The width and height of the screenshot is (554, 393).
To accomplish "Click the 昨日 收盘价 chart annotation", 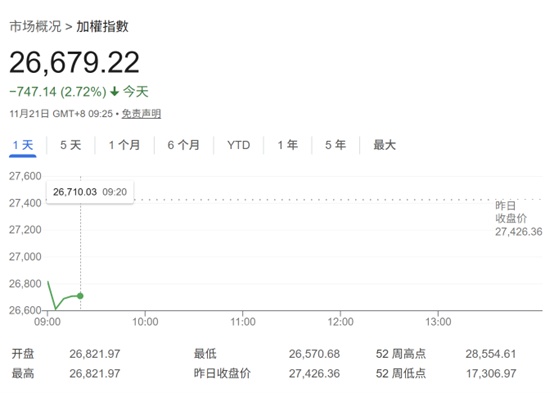I will tap(511, 212).
